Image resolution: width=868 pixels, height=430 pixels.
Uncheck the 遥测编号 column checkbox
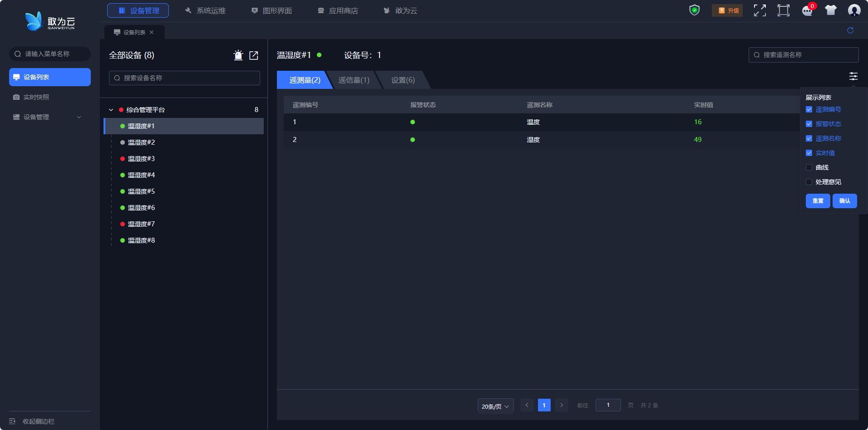[x=809, y=109]
